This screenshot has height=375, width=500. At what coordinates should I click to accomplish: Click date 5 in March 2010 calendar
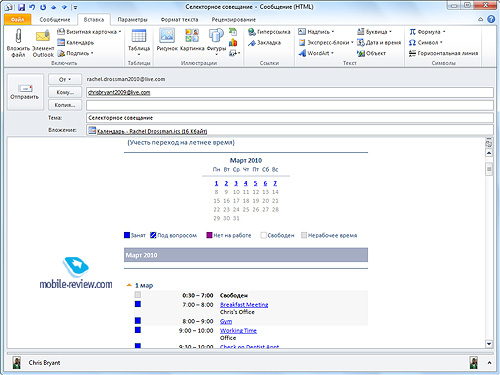[x=255, y=183]
